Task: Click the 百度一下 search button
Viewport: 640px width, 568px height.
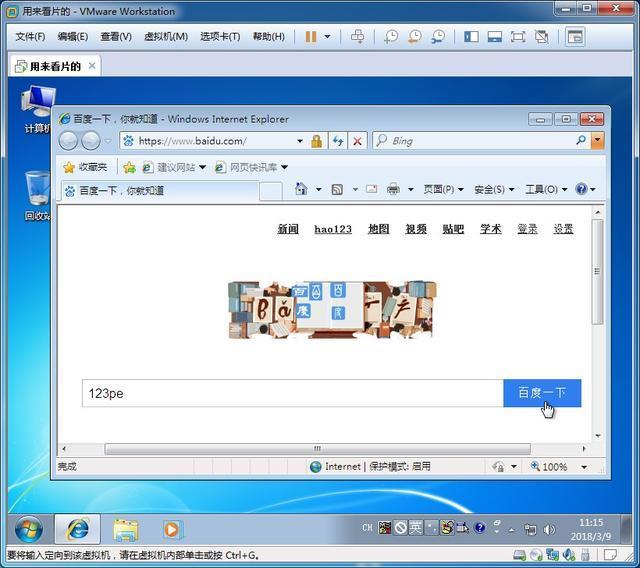Action: [542, 393]
